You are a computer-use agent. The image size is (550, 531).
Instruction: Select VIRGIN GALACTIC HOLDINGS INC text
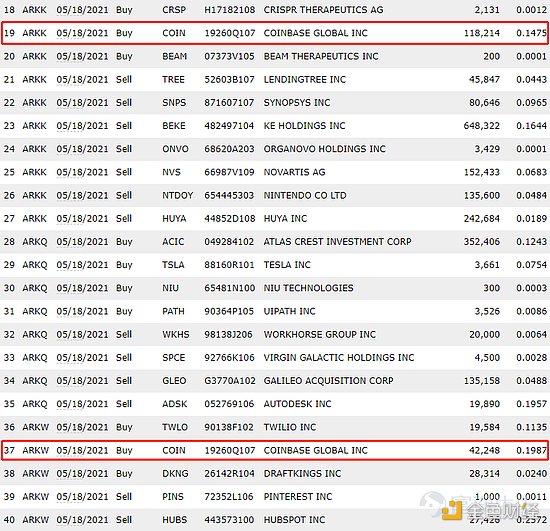tap(339, 358)
